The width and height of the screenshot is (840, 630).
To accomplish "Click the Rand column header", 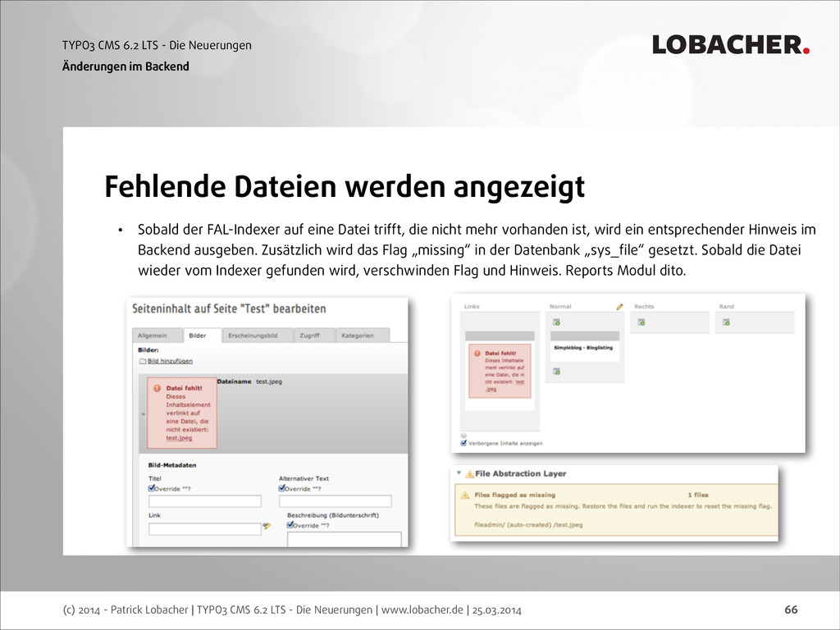I will (x=726, y=307).
